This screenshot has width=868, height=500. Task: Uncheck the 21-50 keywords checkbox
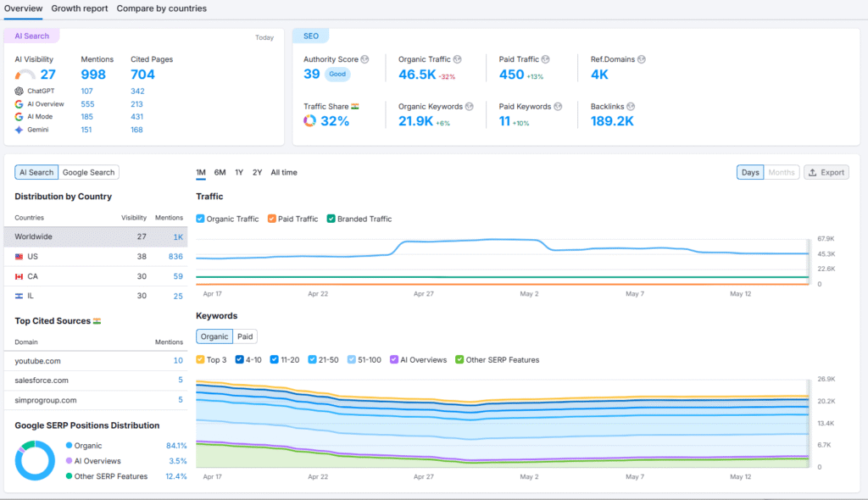(312, 359)
